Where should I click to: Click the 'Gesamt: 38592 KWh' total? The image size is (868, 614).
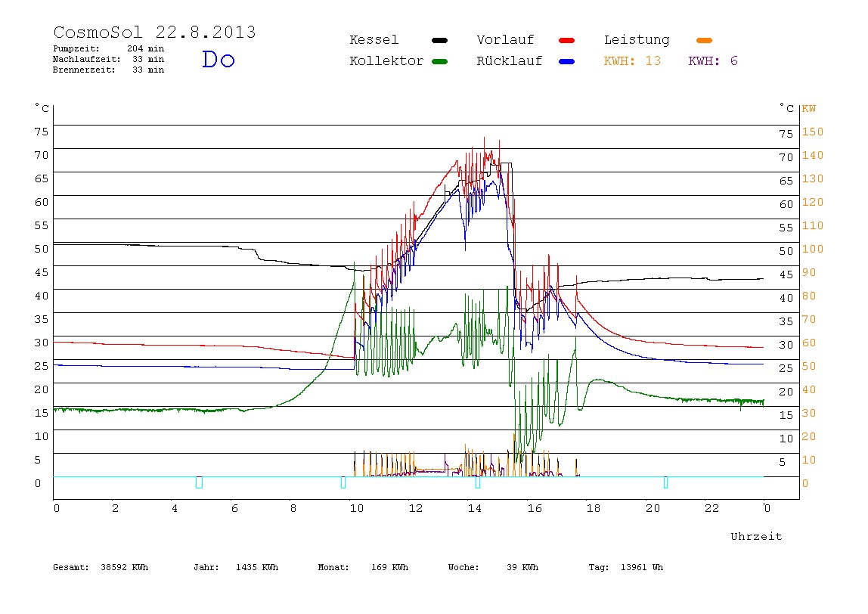click(x=101, y=567)
